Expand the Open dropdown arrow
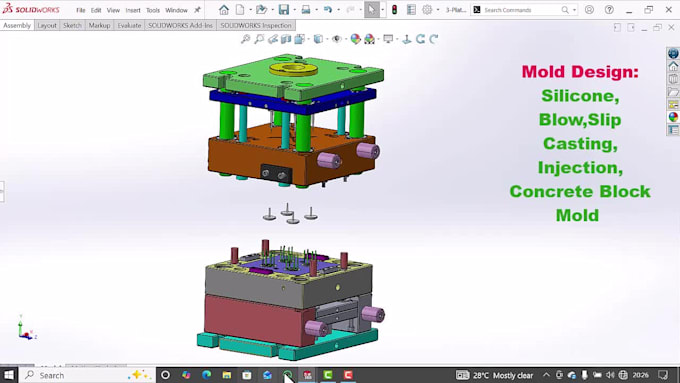The image size is (680, 383). (272, 10)
